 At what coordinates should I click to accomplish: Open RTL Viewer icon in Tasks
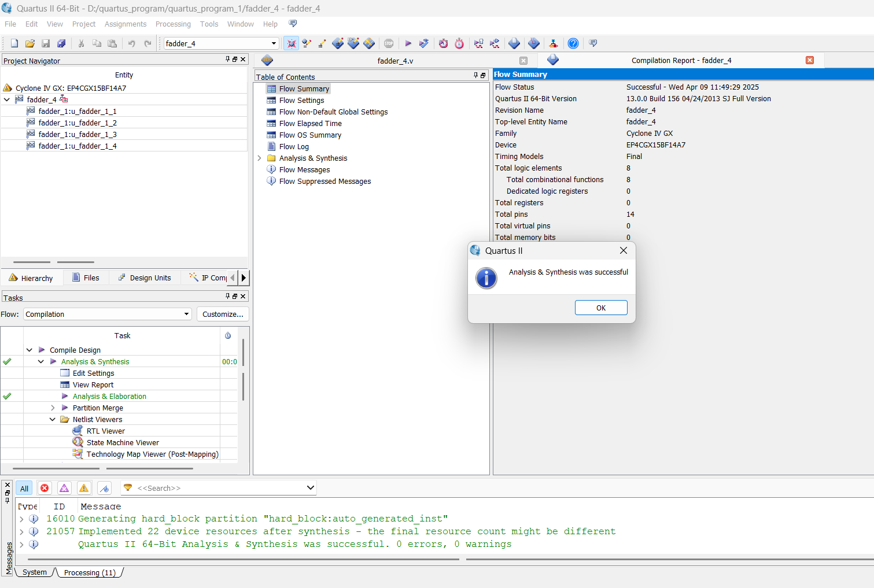pos(78,431)
